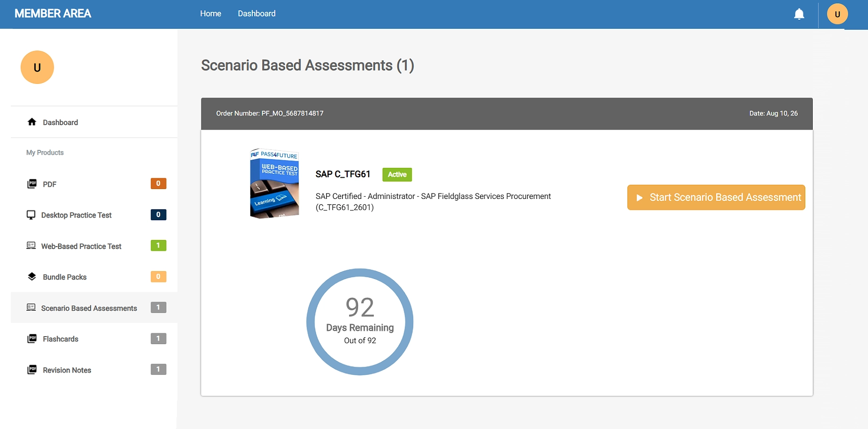The height and width of the screenshot is (429, 868).
Task: Click the 92 Days Remaining progress circle
Action: (360, 322)
